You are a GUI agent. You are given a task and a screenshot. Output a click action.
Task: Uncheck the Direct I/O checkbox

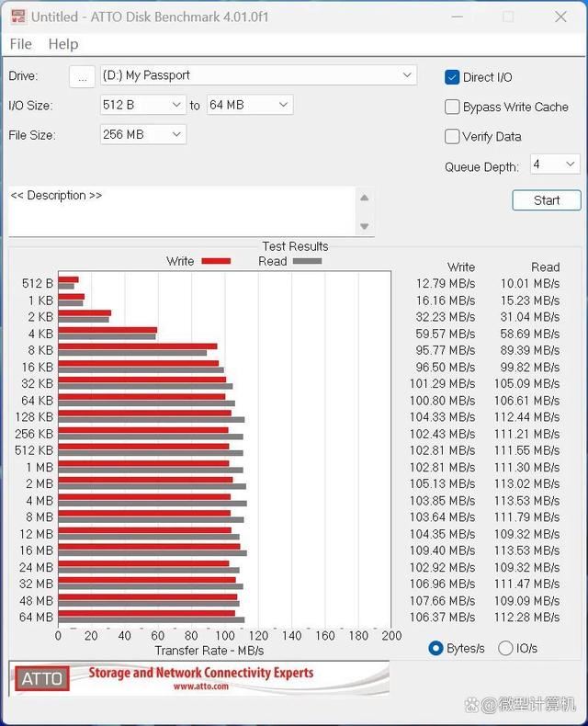[x=452, y=77]
